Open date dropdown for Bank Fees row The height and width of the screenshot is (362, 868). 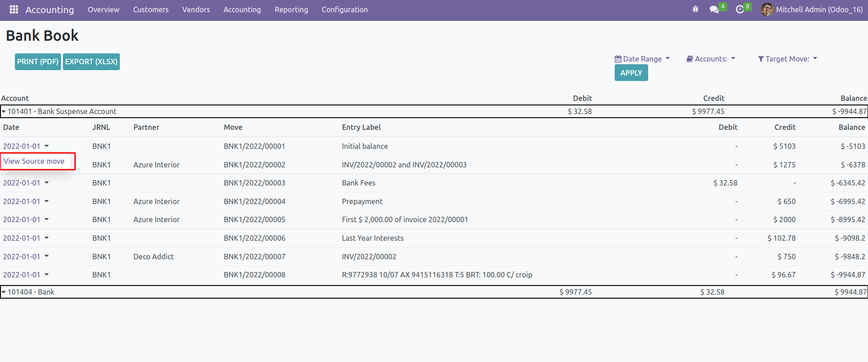(x=47, y=183)
